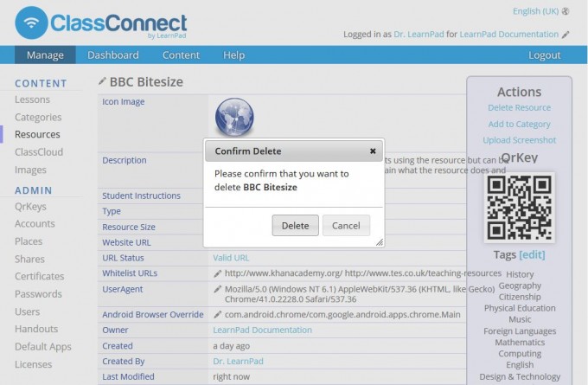588x385 pixels.
Task: Click the QrKey QR code image
Action: (520, 207)
